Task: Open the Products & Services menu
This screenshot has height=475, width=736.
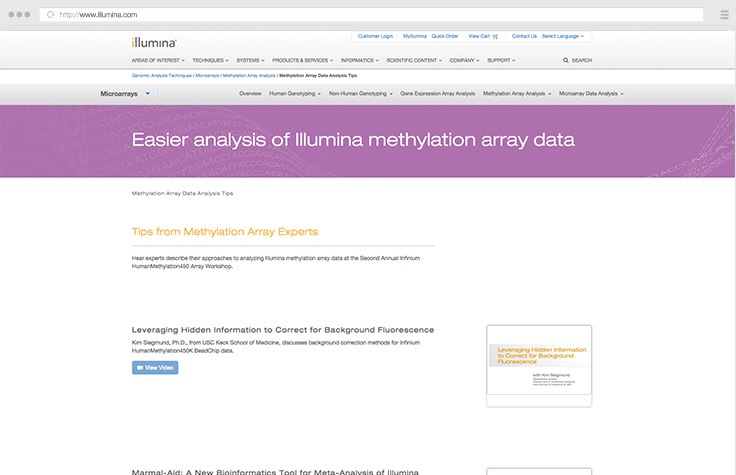Action: (302, 60)
